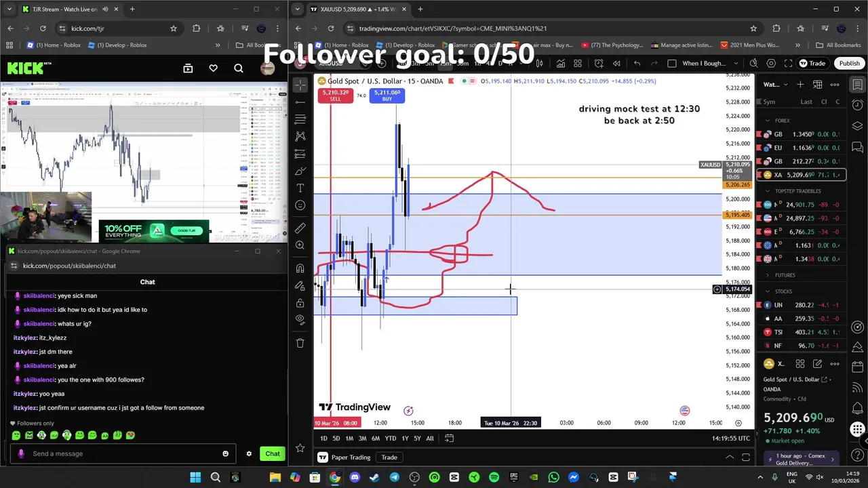The width and height of the screenshot is (868, 488).
Task: Toggle hide all drawings eye tool
Action: pyautogui.click(x=300, y=320)
